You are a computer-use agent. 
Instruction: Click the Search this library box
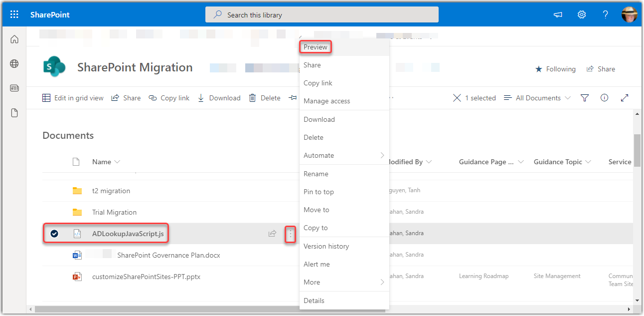(x=322, y=14)
